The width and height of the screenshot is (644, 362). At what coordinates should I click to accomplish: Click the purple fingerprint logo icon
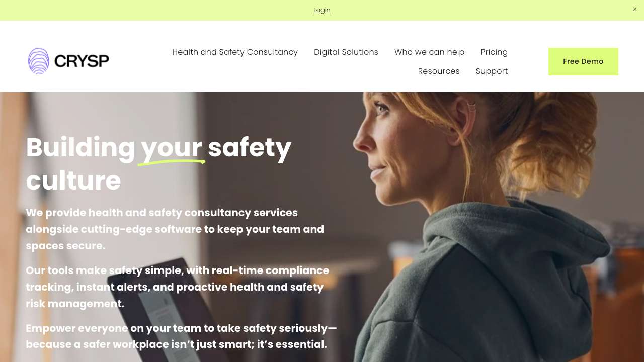(39, 61)
